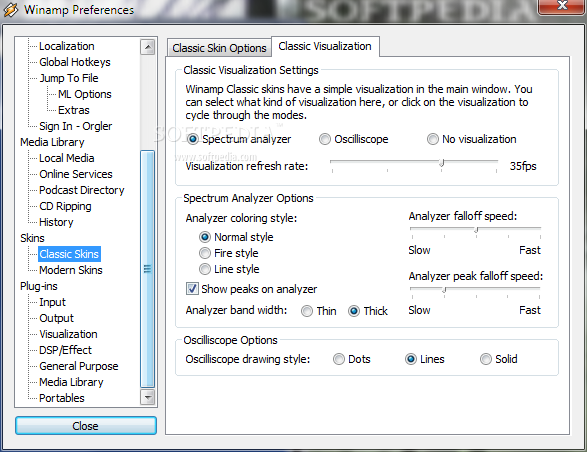
Task: Open CD Ripping preferences
Action: point(65,206)
